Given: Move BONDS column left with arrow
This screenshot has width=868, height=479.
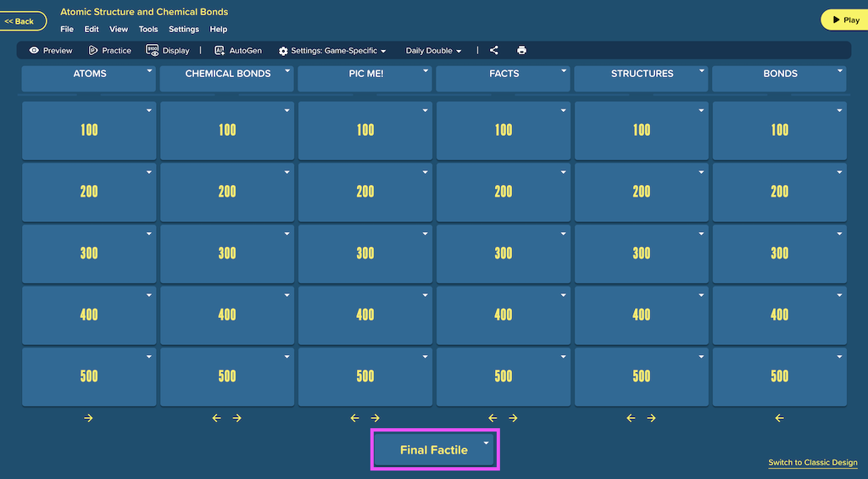Looking at the screenshot, I should pos(780,418).
